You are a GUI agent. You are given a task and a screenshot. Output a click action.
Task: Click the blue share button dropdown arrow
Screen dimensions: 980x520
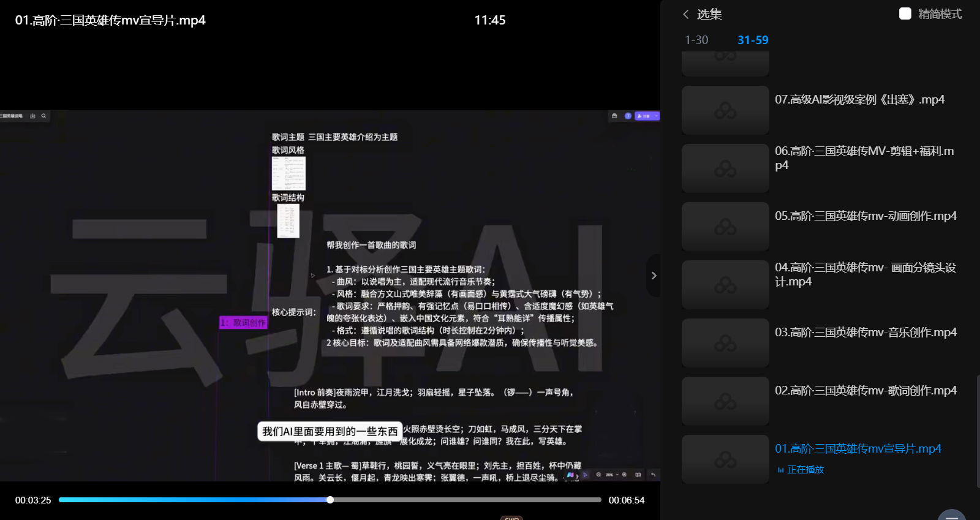(656, 116)
